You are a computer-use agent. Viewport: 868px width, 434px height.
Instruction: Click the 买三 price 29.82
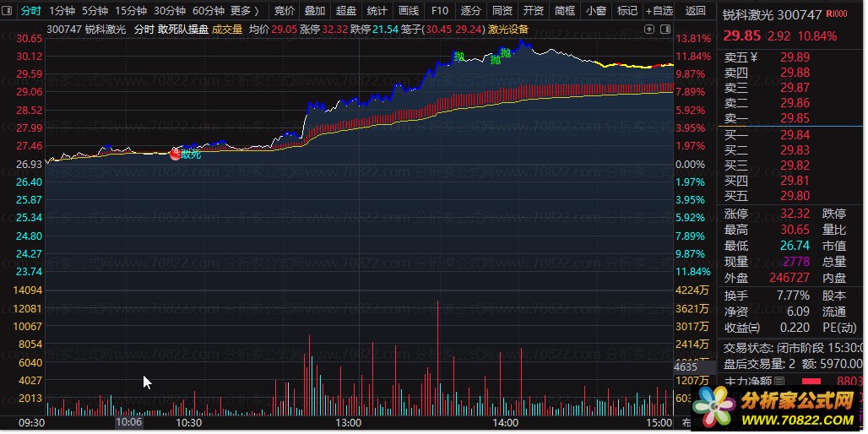coord(795,165)
